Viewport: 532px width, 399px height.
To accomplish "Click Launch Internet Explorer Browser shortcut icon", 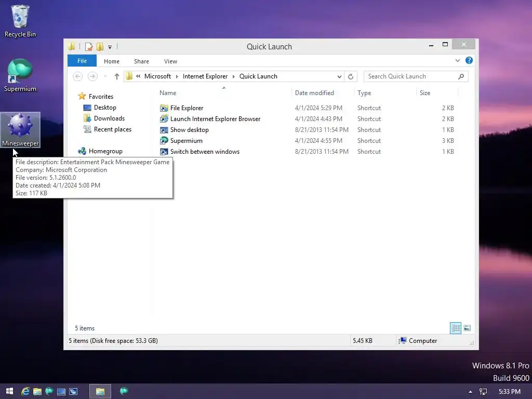I will coord(164,119).
